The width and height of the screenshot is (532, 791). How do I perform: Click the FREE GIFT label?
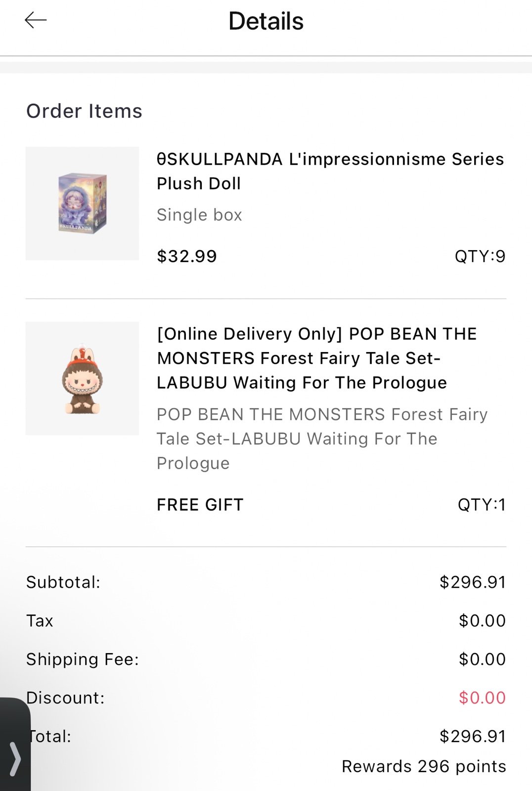[200, 505]
